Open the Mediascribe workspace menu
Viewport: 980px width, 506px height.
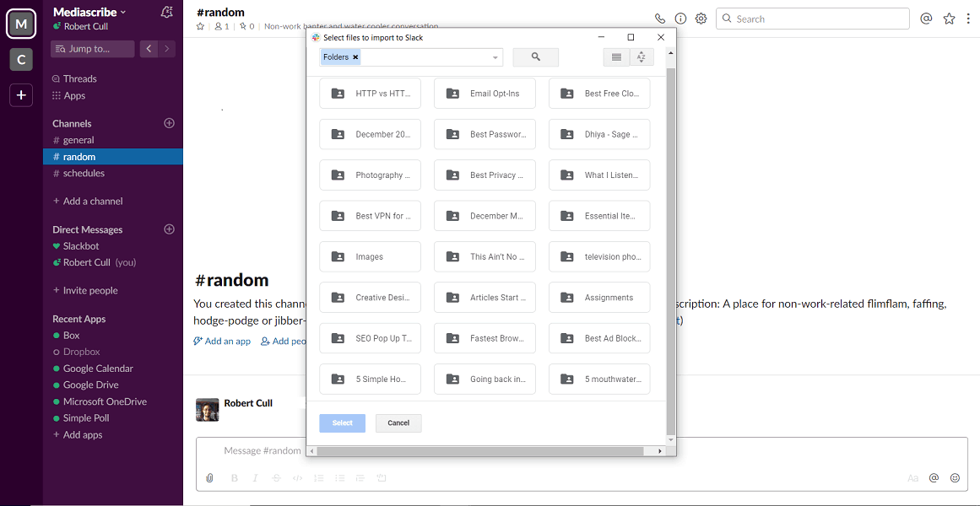click(x=89, y=12)
